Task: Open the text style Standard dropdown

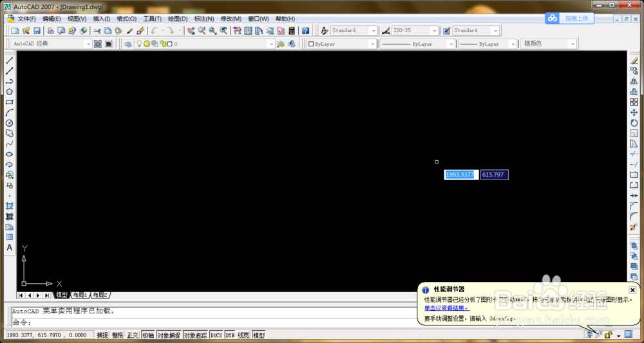Action: [x=373, y=30]
